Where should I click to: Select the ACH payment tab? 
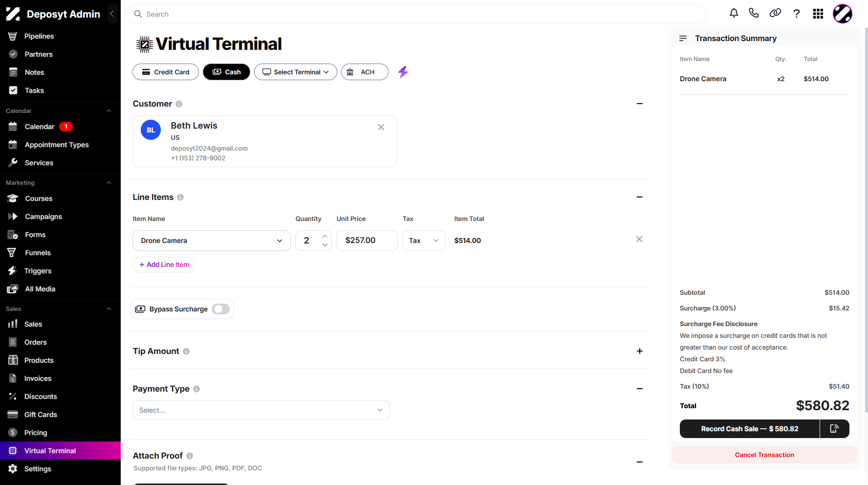[365, 72]
